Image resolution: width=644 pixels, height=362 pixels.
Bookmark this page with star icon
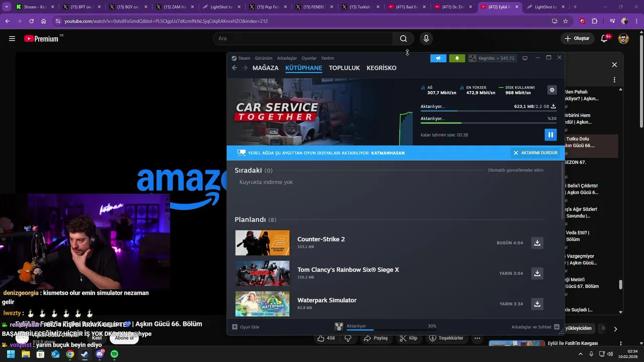566,21
